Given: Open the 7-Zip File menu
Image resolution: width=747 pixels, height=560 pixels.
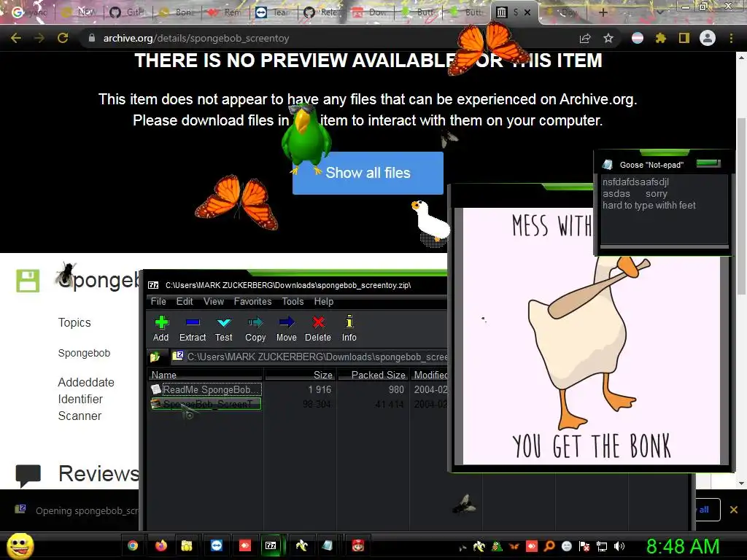Looking at the screenshot, I should (x=158, y=301).
